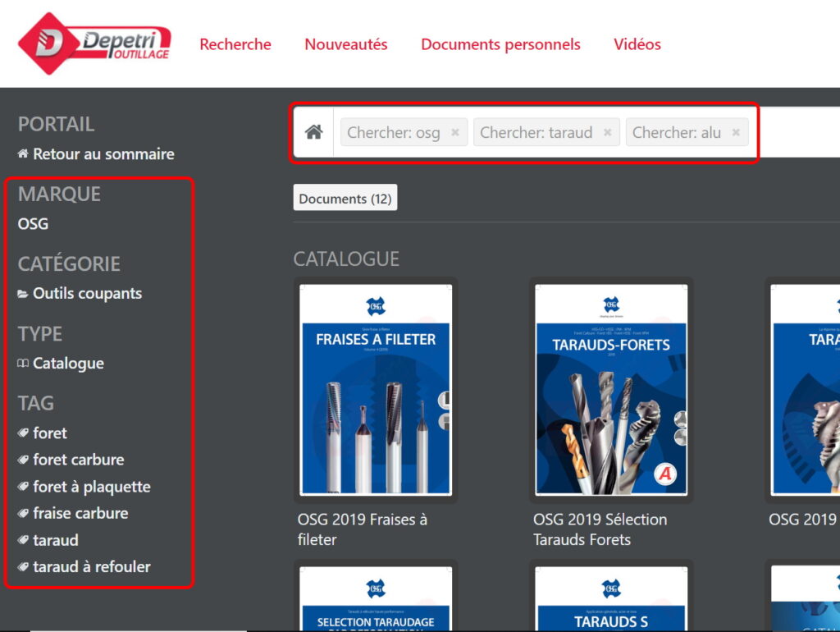The width and height of the screenshot is (840, 632).
Task: Click the 'OSG 2019 Fraises à fileter' title
Action: click(362, 529)
